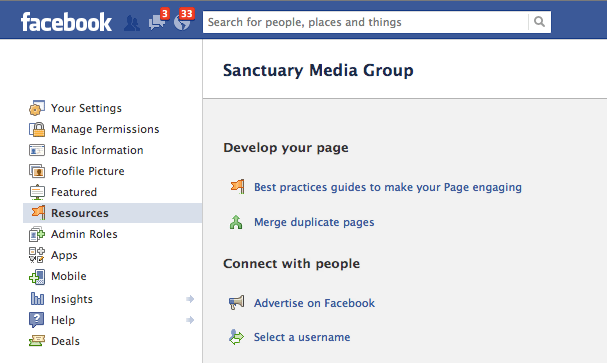Viewport: 607px width, 363px height.
Task: Expand the Help arrow
Action: click(x=190, y=320)
